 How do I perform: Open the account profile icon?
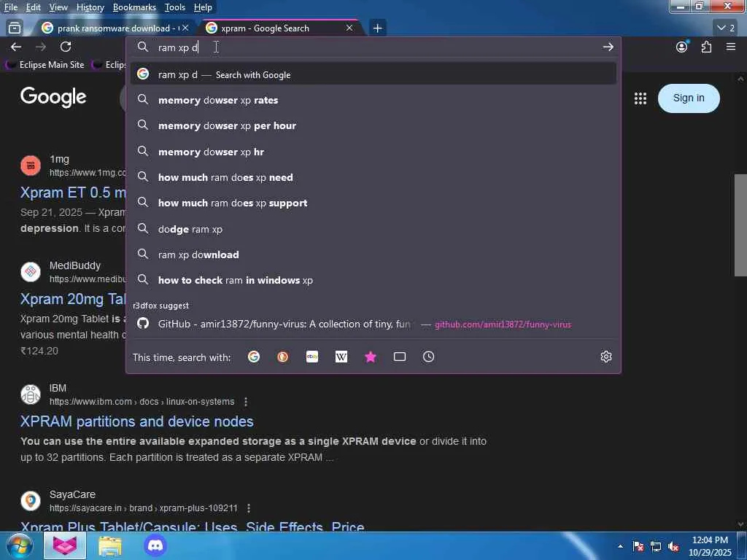tap(682, 47)
